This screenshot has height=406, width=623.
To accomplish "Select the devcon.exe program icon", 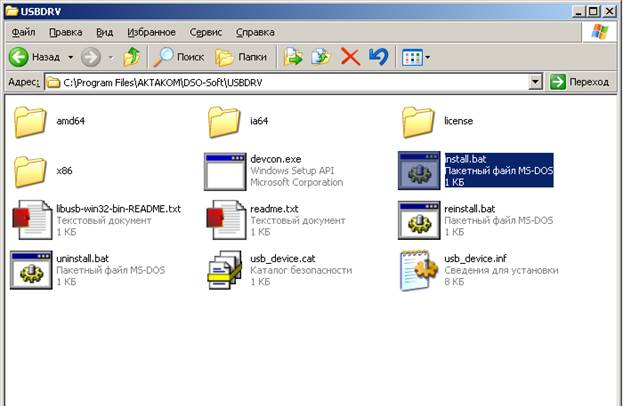I will click(225, 172).
